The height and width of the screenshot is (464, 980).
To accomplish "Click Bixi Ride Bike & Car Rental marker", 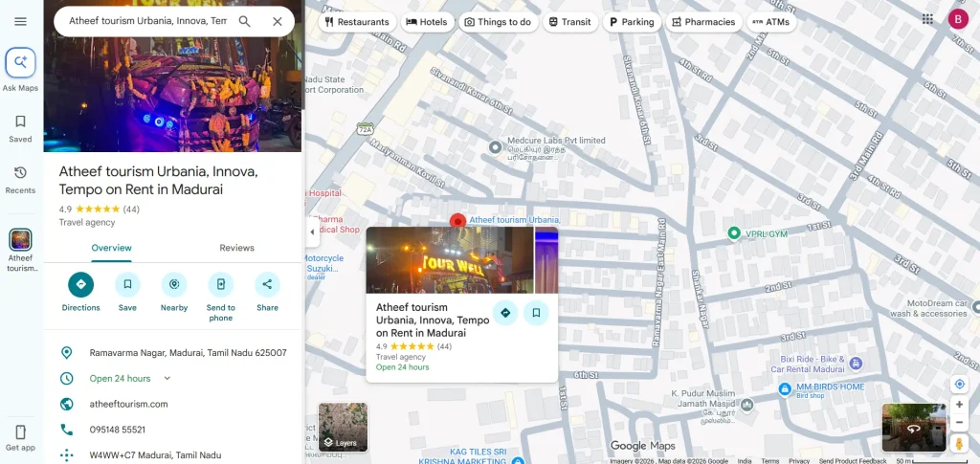I will (x=856, y=363).
